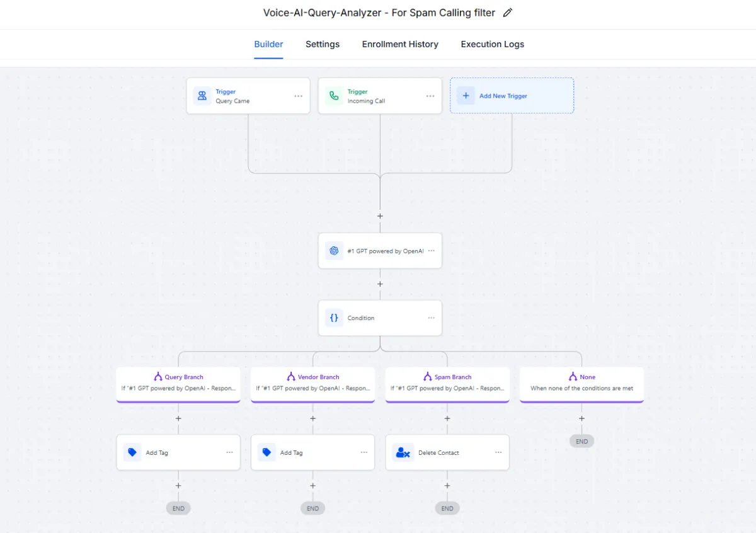Click tag icon under Query Branch
The width and height of the screenshot is (756, 533).
pyautogui.click(x=132, y=452)
